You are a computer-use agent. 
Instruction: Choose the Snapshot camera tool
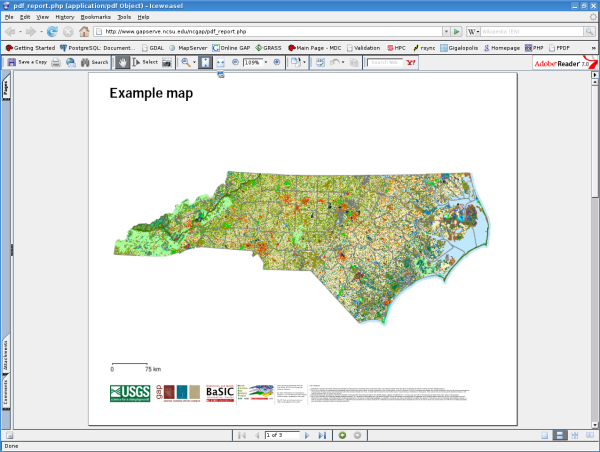tap(167, 62)
